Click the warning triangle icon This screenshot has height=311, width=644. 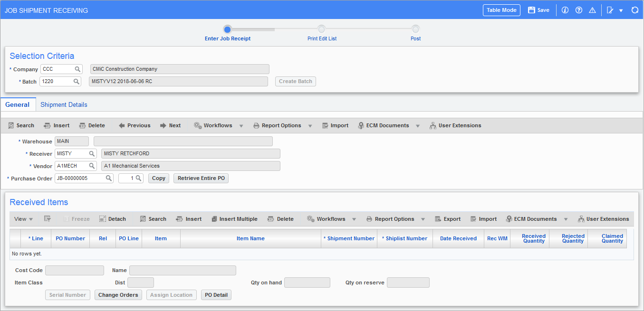coord(592,10)
